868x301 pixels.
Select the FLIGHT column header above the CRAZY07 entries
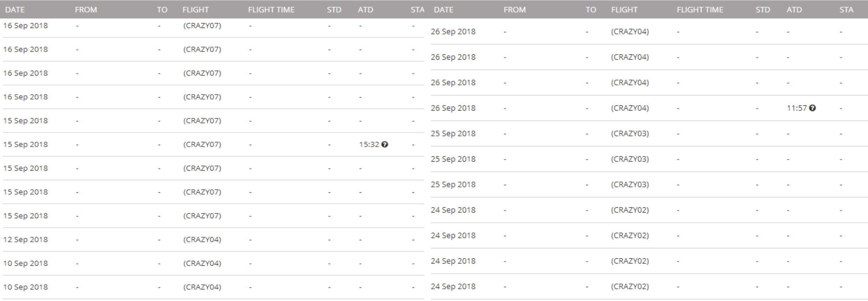coord(195,10)
